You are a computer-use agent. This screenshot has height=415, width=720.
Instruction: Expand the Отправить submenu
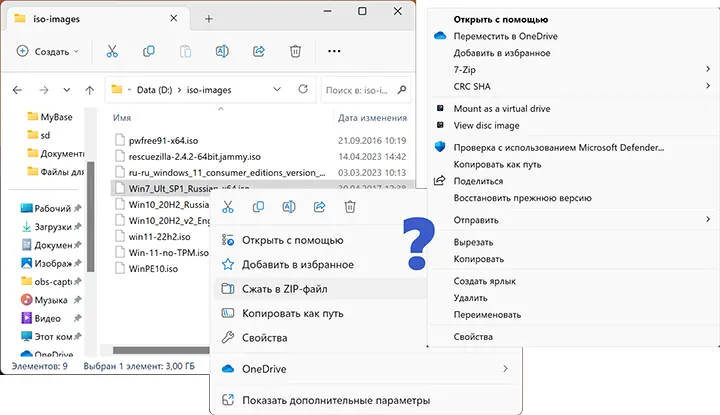click(x=708, y=220)
